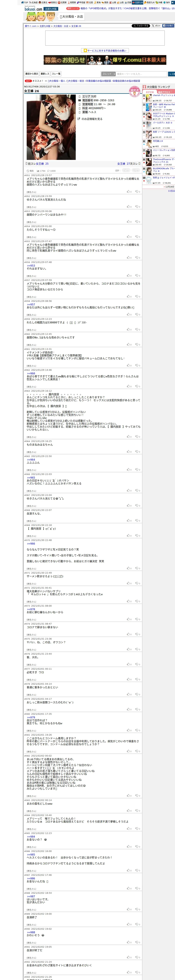Viewport: 175px width, 980px height.
Task: Click the 女王蜂 26 thread photo
Action: (51, 127)
